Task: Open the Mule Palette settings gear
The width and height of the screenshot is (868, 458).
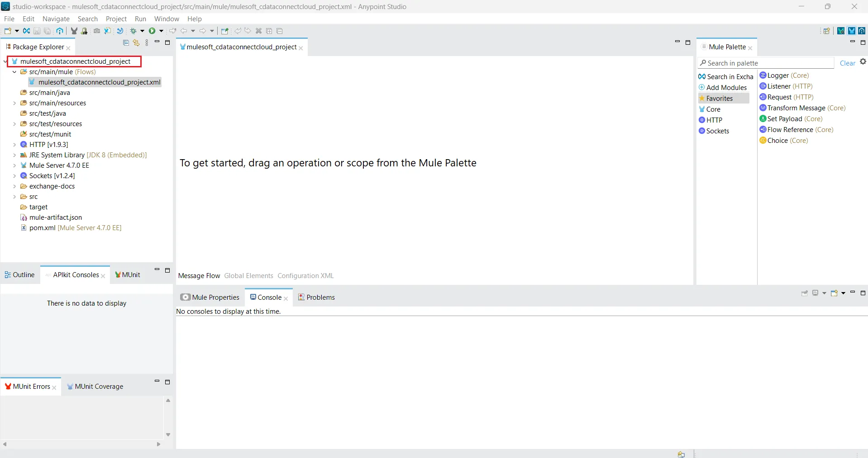Action: click(863, 61)
